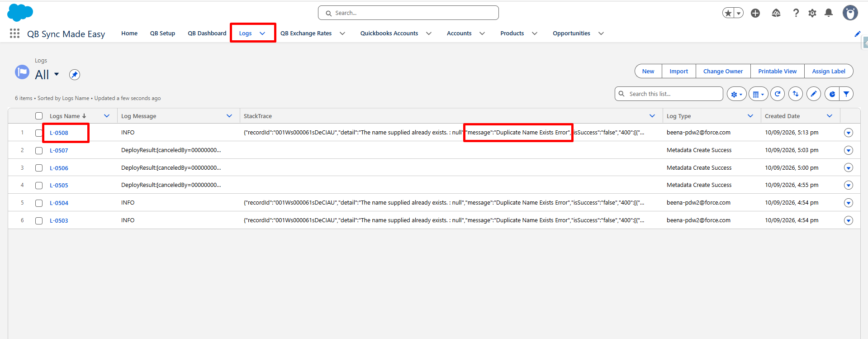
Task: Click the global create plus icon
Action: click(x=755, y=13)
